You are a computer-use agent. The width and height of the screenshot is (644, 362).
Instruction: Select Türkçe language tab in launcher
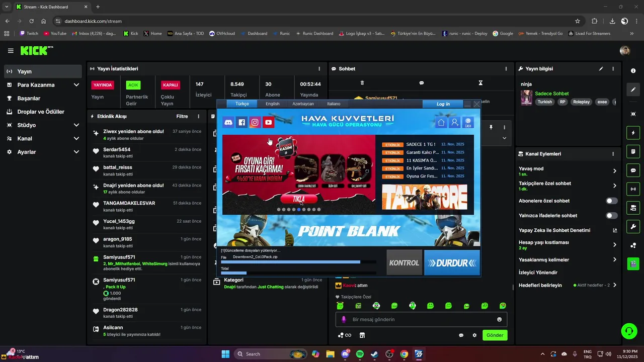point(242,104)
